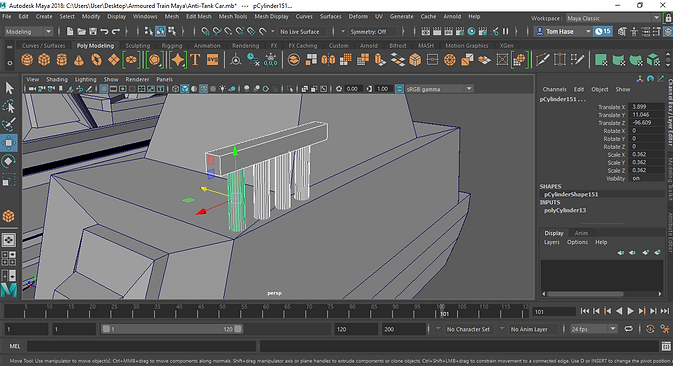Click the Freeze Transformations 0,0,0 icon
The height and width of the screenshot is (366, 673).
point(271,60)
